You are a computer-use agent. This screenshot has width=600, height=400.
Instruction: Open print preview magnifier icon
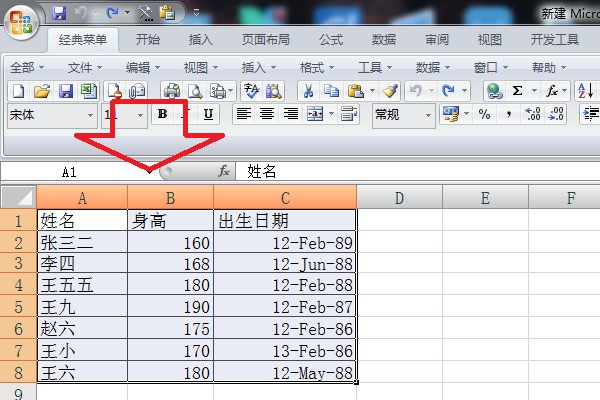tap(195, 91)
